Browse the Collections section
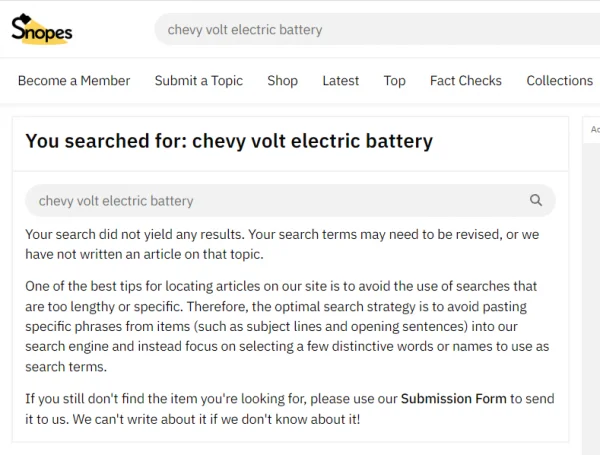600x455 pixels. point(559,81)
